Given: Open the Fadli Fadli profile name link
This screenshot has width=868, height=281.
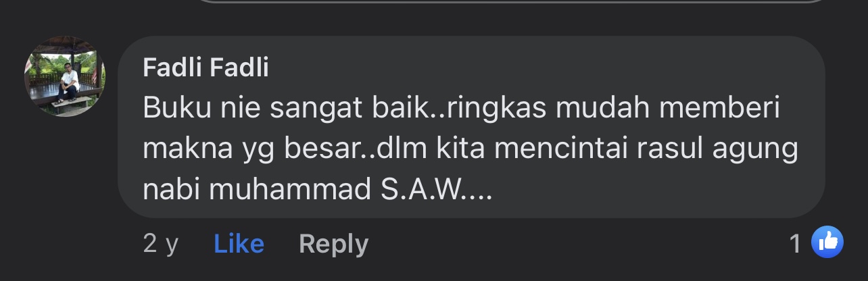Looking at the screenshot, I should coord(206,68).
